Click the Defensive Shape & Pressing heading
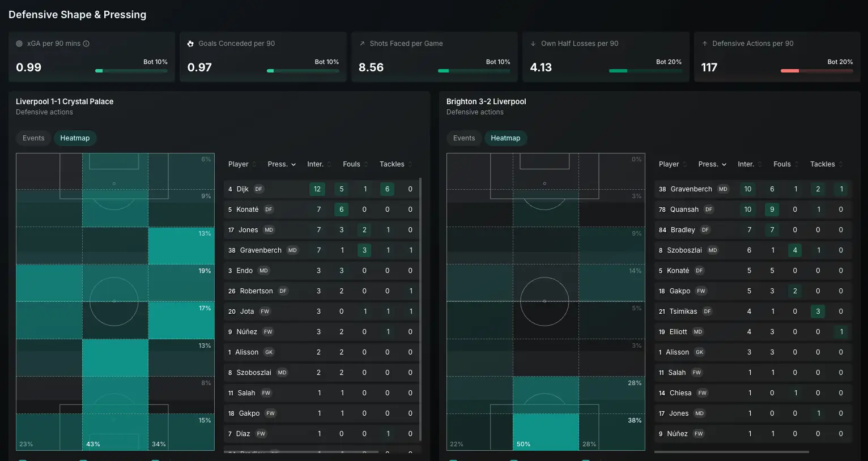Screen dimensions: 868x461 (x=77, y=15)
